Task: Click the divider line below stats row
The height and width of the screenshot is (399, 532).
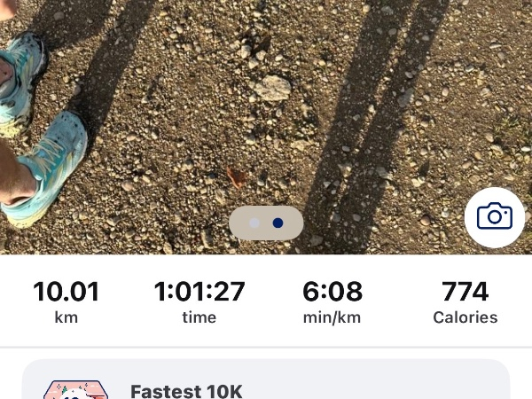Action: click(266, 347)
